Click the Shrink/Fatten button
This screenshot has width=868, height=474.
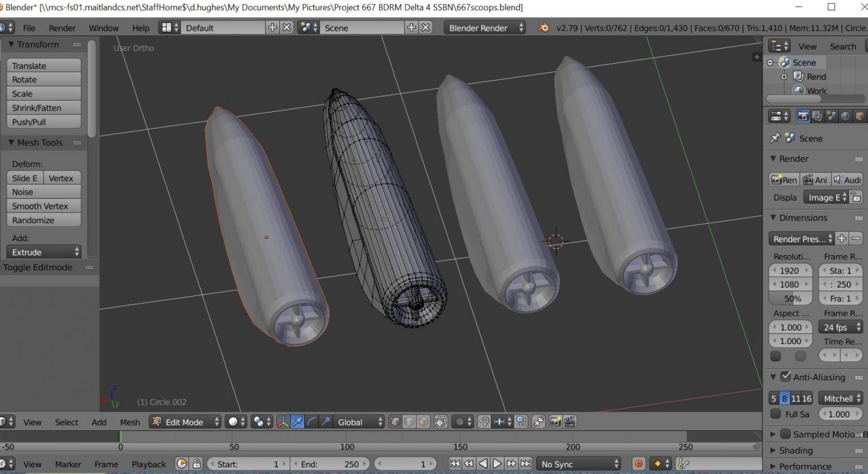pos(43,108)
